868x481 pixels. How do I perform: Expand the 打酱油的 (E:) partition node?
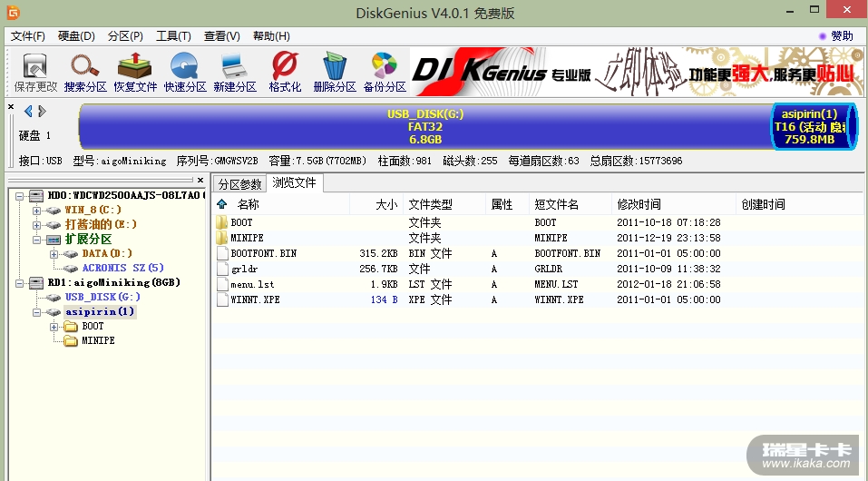36,225
